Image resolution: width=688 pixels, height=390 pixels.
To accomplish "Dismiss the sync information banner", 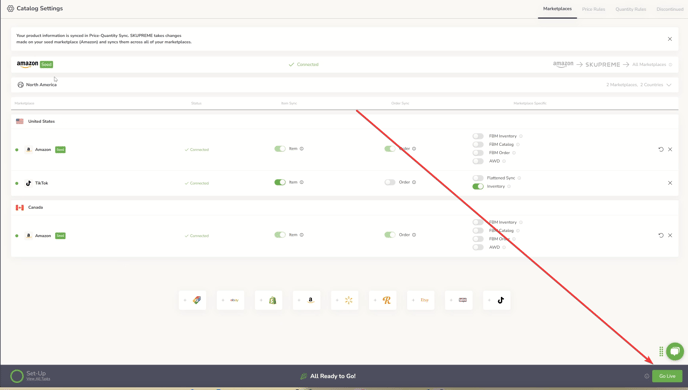I will click(670, 39).
